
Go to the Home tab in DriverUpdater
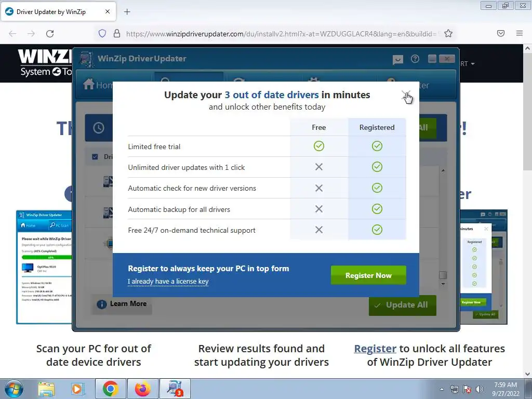click(x=98, y=85)
